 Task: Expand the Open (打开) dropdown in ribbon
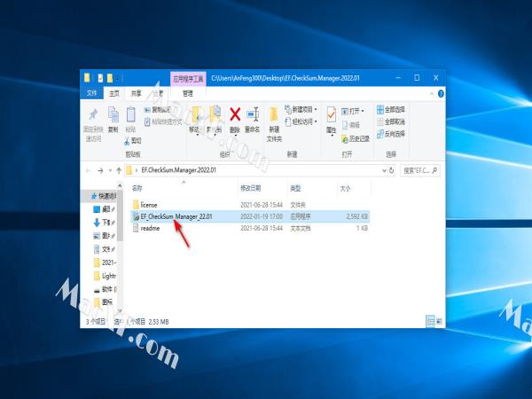point(357,111)
